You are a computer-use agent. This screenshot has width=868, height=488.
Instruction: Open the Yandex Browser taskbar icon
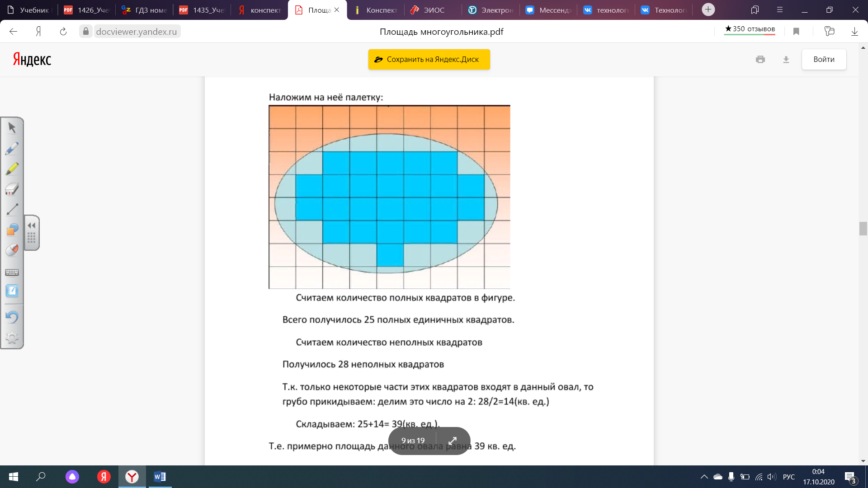(x=132, y=477)
